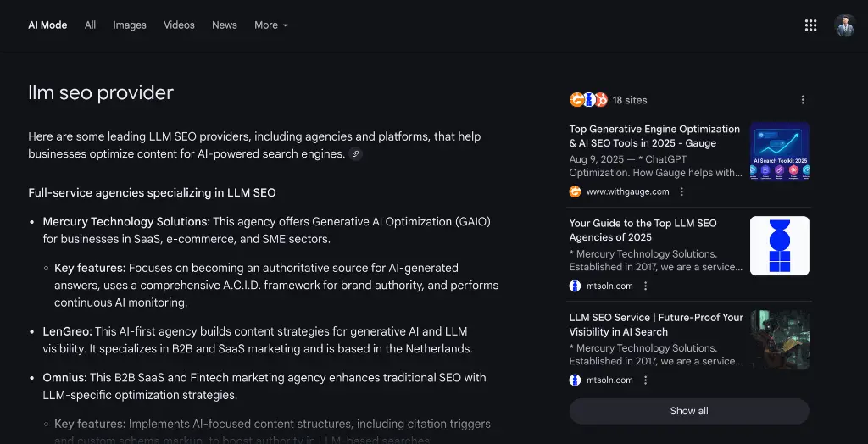This screenshot has width=868, height=444.
Task: Open the three-dot menu for the Top LLM SEO Agencies result
Action: tap(645, 286)
